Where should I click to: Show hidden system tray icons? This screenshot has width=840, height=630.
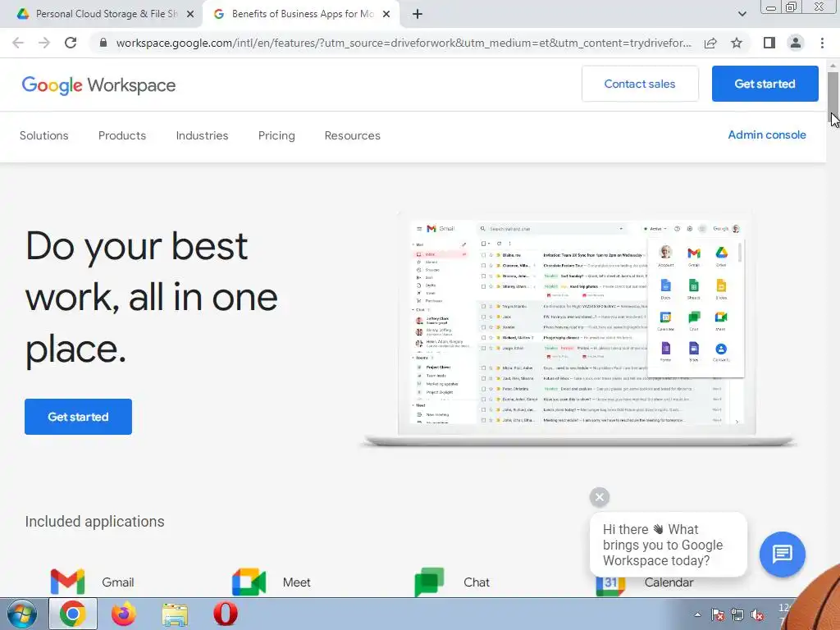(x=697, y=614)
